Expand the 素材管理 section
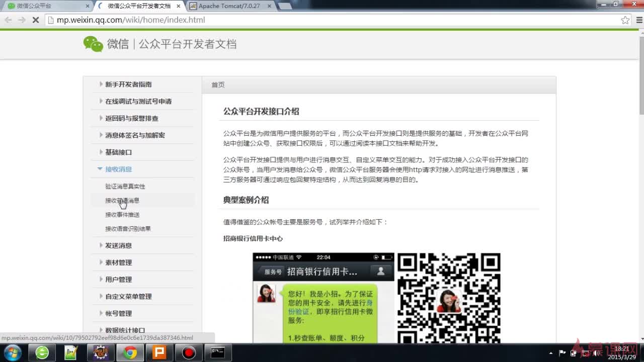Image resolution: width=644 pixels, height=362 pixels. pyautogui.click(x=118, y=263)
